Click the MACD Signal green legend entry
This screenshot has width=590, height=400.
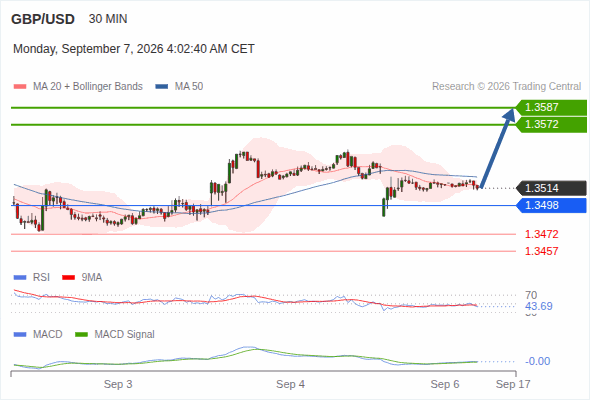pos(115,334)
